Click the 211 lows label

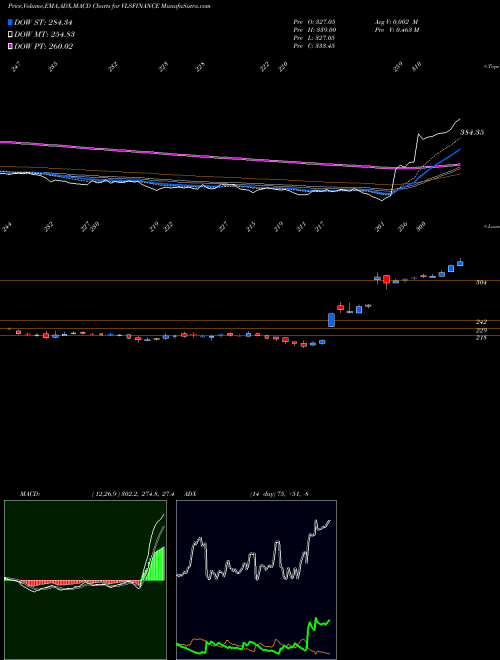(x=301, y=227)
